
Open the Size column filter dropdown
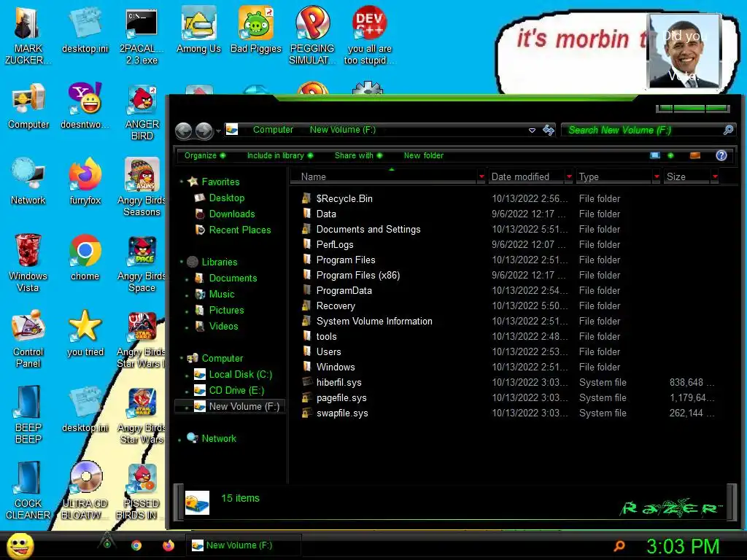tap(715, 176)
